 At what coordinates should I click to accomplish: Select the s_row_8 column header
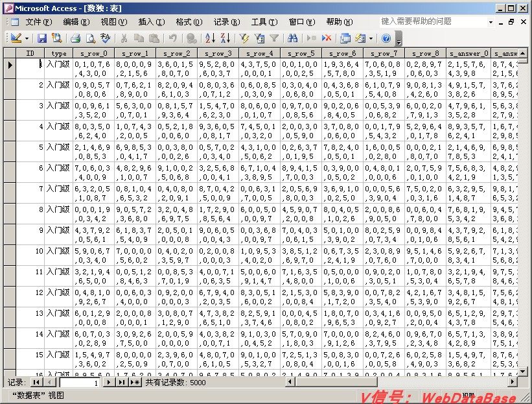(425, 53)
